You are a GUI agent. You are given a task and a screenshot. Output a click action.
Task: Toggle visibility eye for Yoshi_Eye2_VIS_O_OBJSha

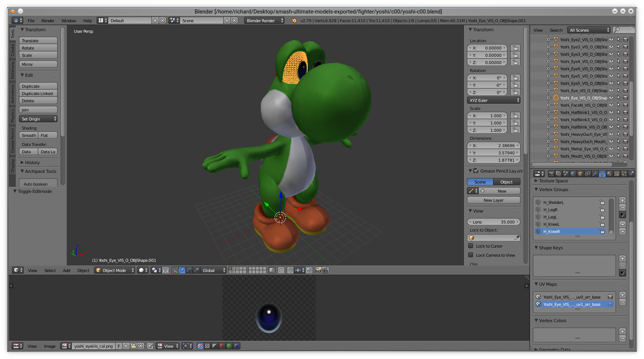pos(611,39)
